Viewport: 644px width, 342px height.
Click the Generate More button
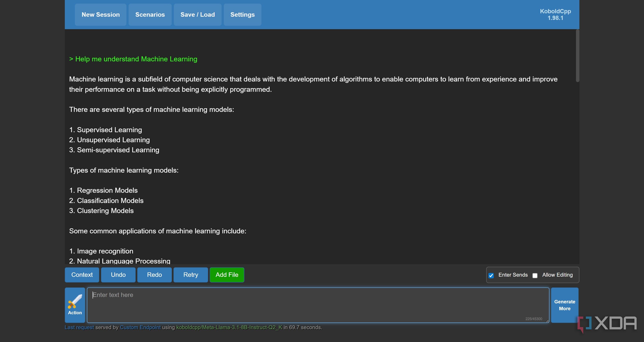click(565, 305)
